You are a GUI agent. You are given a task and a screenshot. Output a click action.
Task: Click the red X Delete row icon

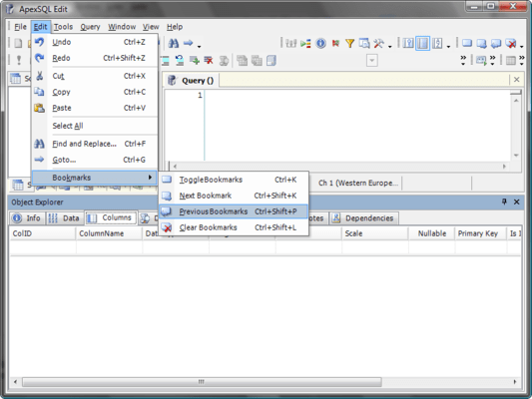209,60
